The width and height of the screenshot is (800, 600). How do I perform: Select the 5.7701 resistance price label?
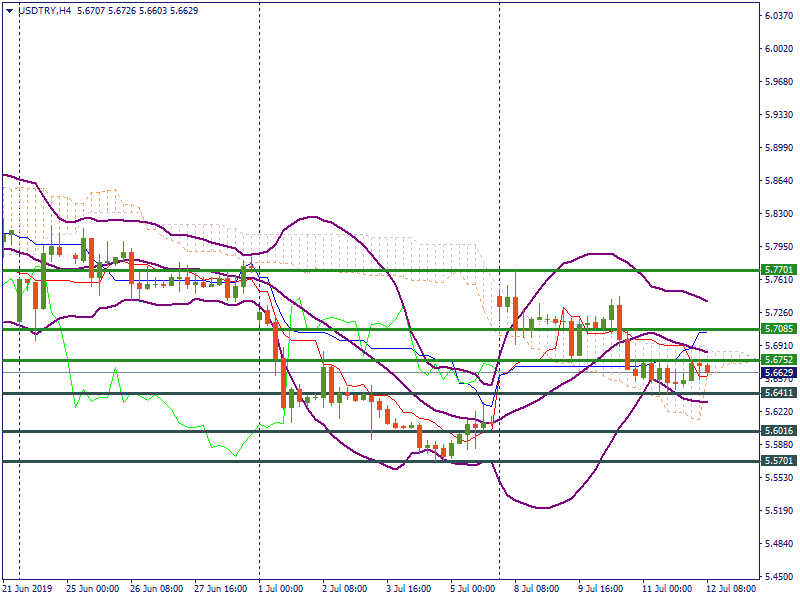tap(778, 270)
